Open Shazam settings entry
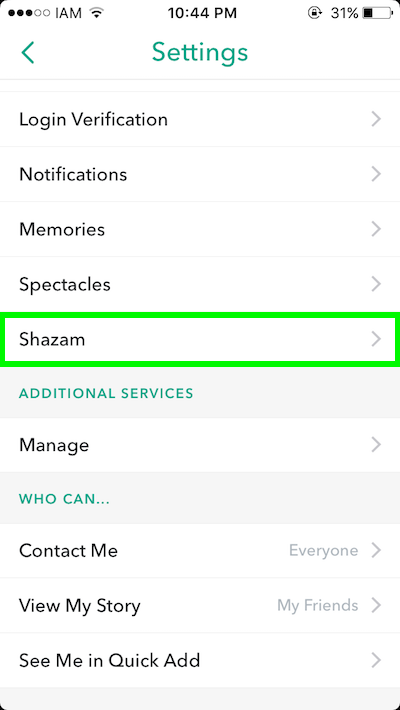The image size is (400, 710). click(200, 339)
